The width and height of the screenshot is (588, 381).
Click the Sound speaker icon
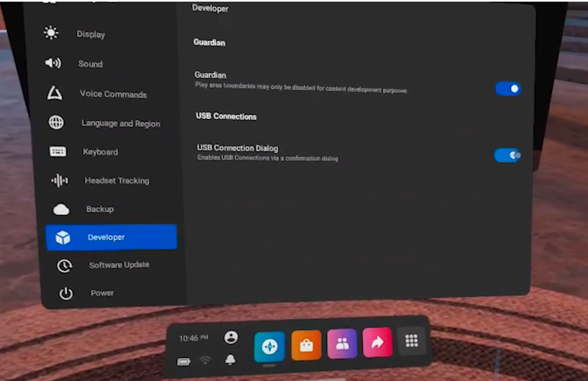click(53, 63)
